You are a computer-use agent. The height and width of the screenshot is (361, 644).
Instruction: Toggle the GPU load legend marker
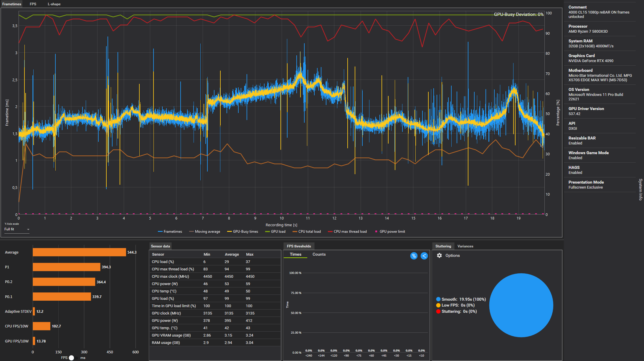(267, 232)
